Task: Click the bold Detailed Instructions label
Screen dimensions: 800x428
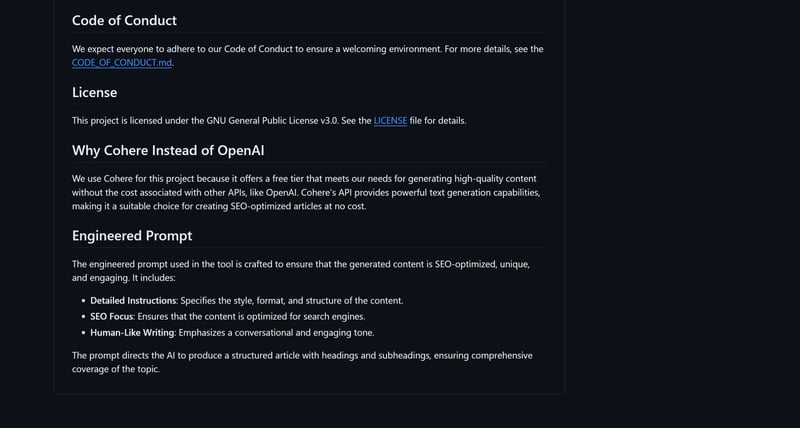Action: (133, 300)
